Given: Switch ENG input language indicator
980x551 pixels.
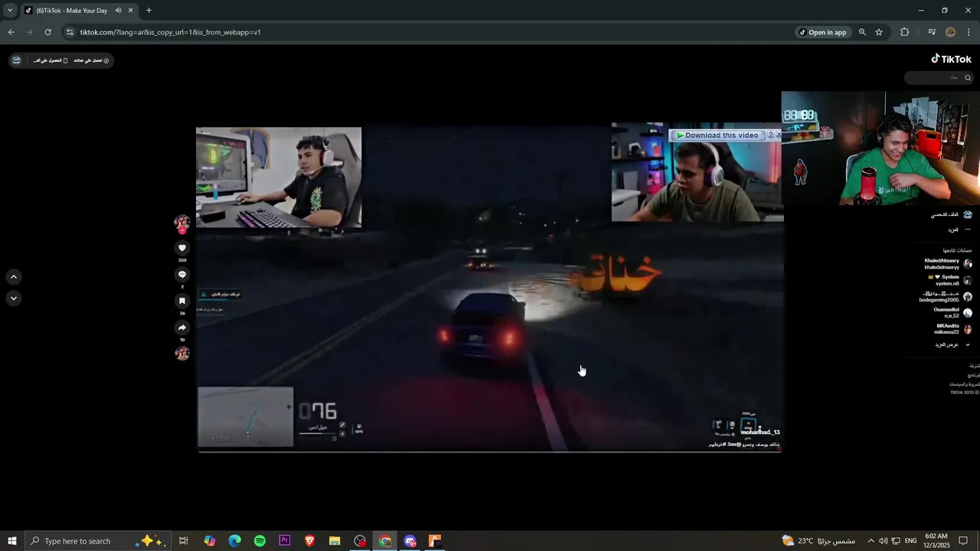Looking at the screenshot, I should (x=911, y=541).
